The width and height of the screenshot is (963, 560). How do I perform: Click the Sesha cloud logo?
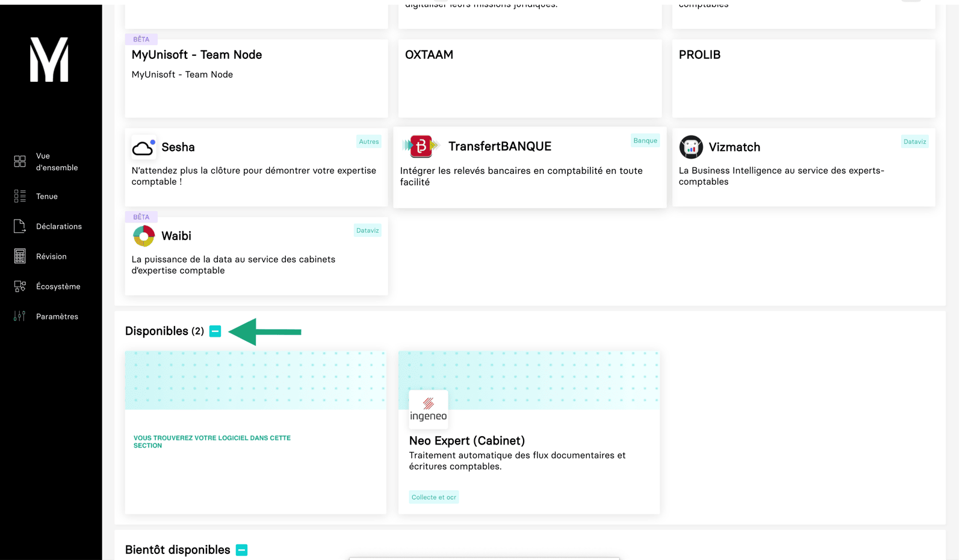click(144, 147)
